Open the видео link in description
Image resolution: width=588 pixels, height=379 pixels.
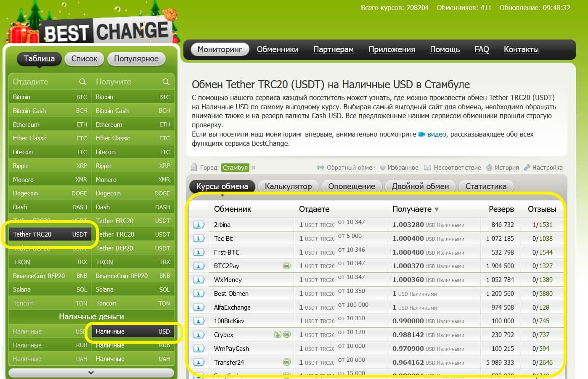(437, 134)
